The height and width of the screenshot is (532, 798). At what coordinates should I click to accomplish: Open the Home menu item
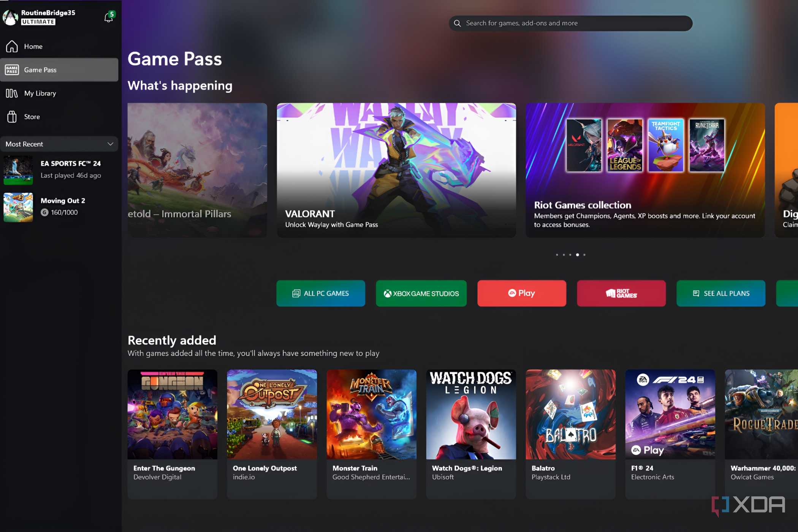tap(59, 46)
